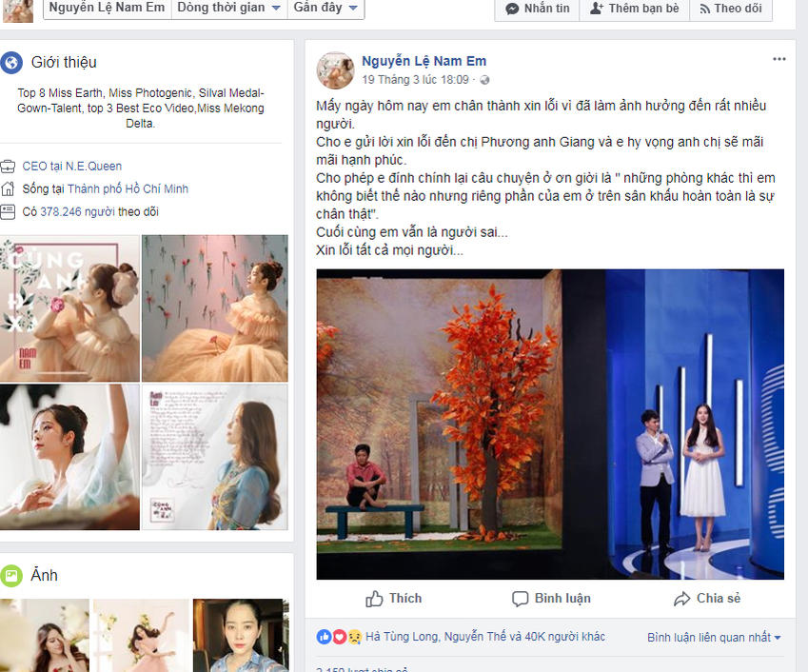This screenshot has height=672, width=808.
Task: Open the Thành phố Hồ Chí Minh link
Action: click(x=128, y=189)
